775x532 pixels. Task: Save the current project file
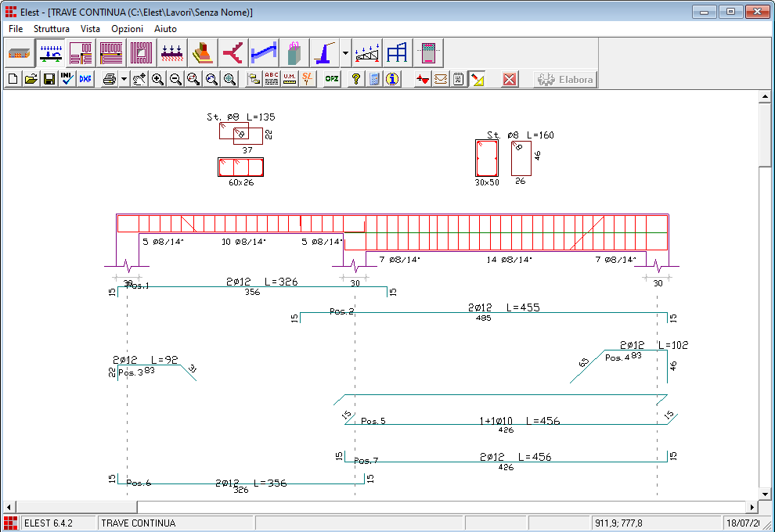click(x=49, y=79)
